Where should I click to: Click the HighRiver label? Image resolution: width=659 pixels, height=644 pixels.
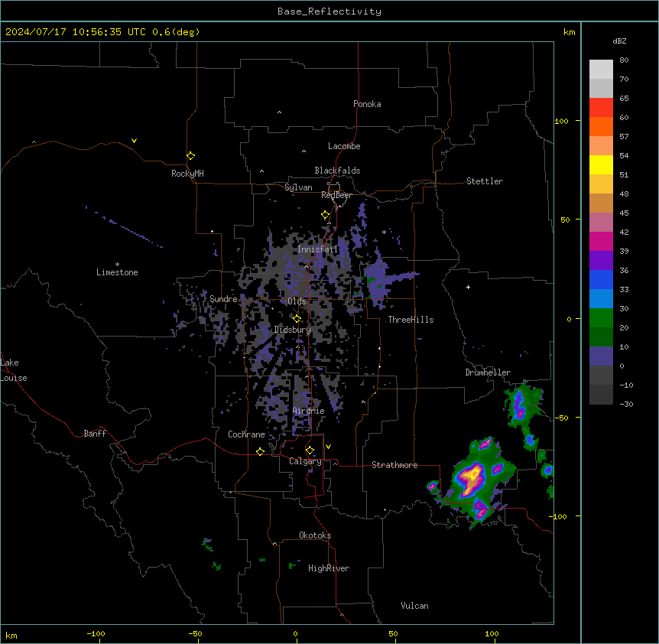(329, 568)
